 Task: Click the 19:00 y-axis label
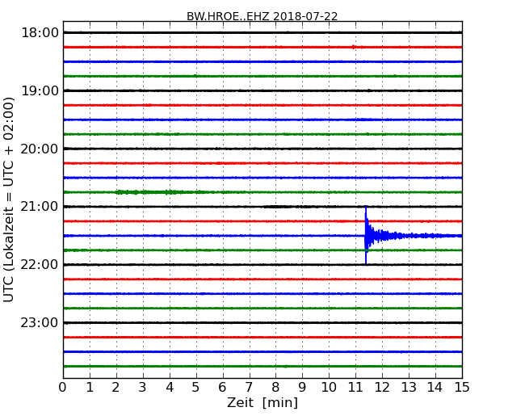[x=40, y=90]
